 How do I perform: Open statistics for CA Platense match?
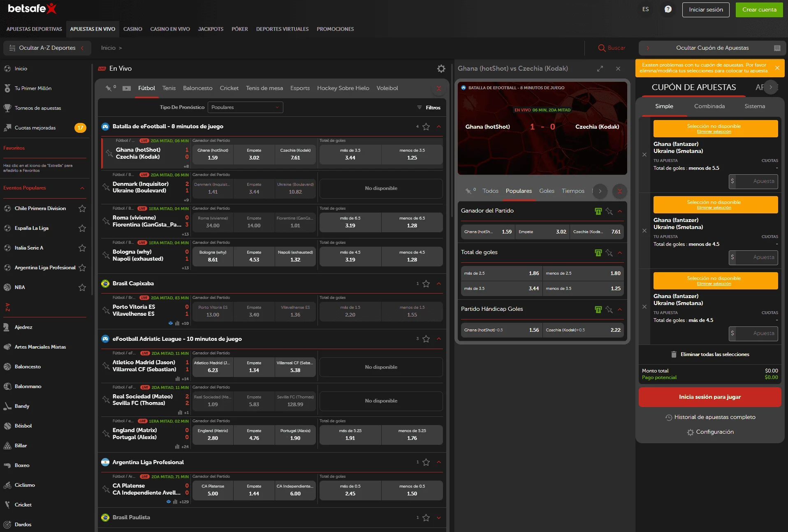[176, 502]
